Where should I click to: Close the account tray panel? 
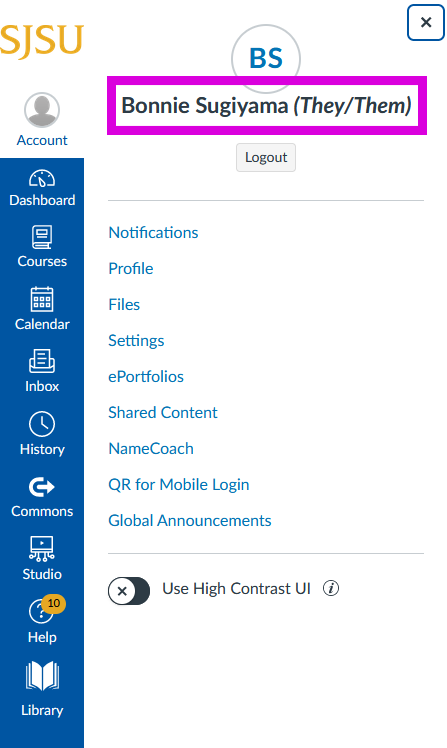pyautogui.click(x=426, y=22)
